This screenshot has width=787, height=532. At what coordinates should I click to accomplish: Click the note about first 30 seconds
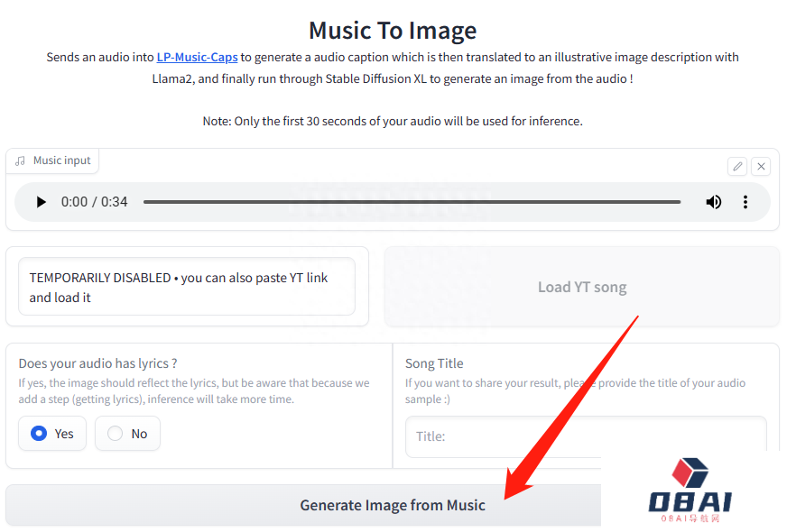(x=393, y=121)
